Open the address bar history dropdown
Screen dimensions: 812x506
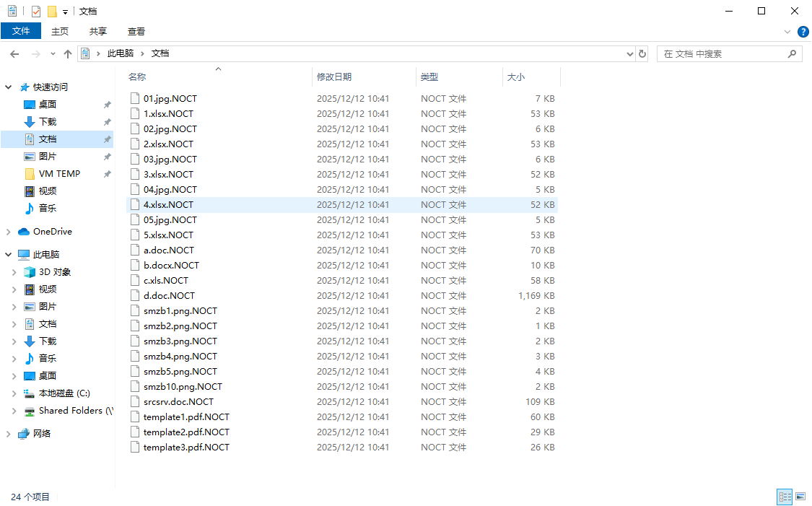point(629,54)
